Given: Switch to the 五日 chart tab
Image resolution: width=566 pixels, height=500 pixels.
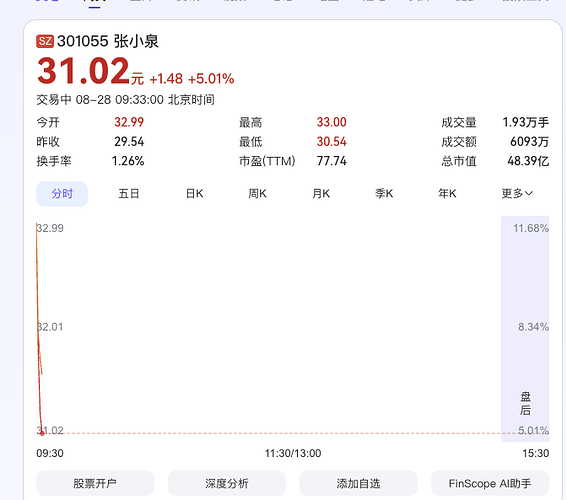Looking at the screenshot, I should 129,194.
